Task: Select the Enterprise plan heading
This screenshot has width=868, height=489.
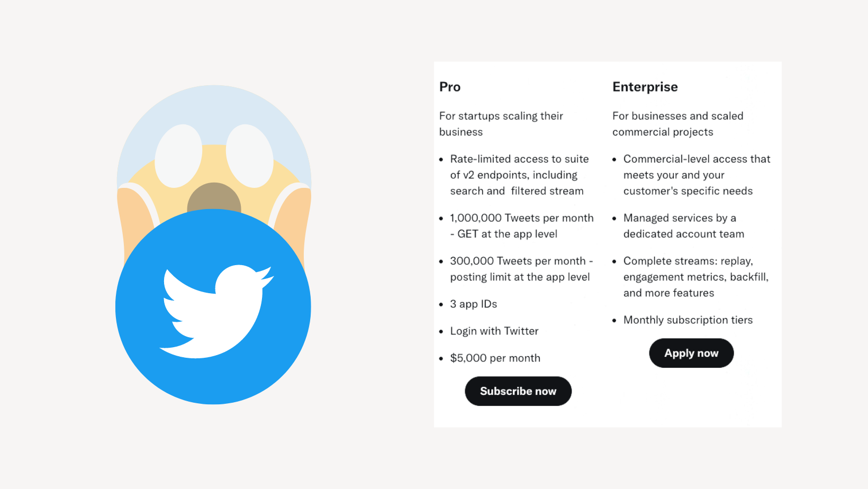Action: 645,87
